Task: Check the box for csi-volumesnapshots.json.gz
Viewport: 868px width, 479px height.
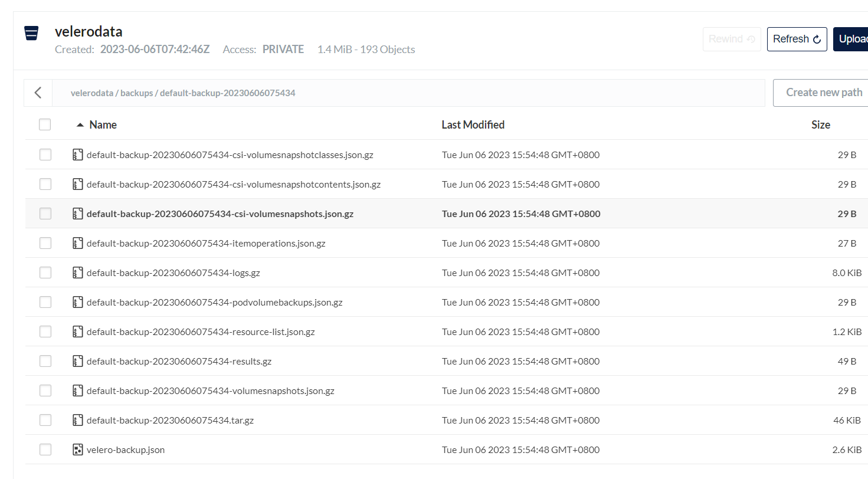Action: point(45,214)
